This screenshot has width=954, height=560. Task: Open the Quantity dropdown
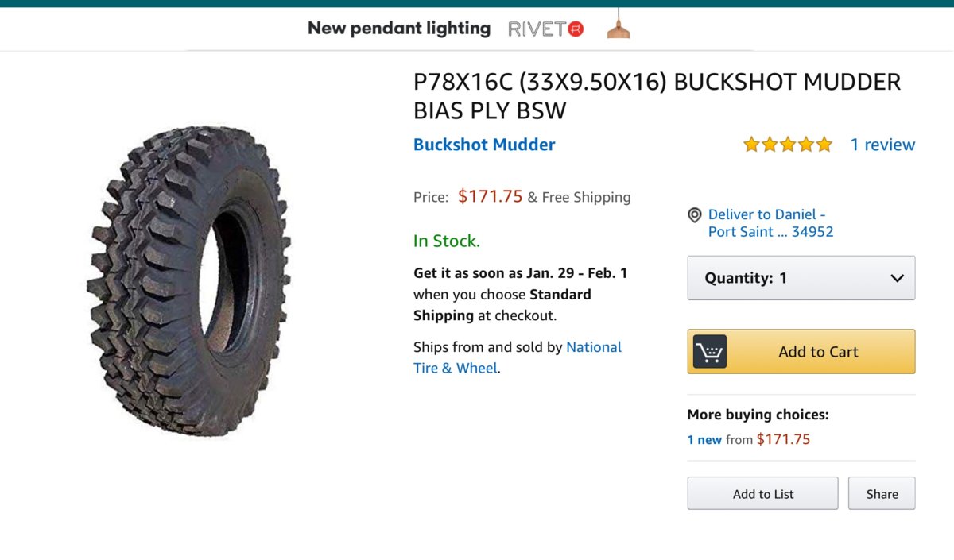click(801, 278)
